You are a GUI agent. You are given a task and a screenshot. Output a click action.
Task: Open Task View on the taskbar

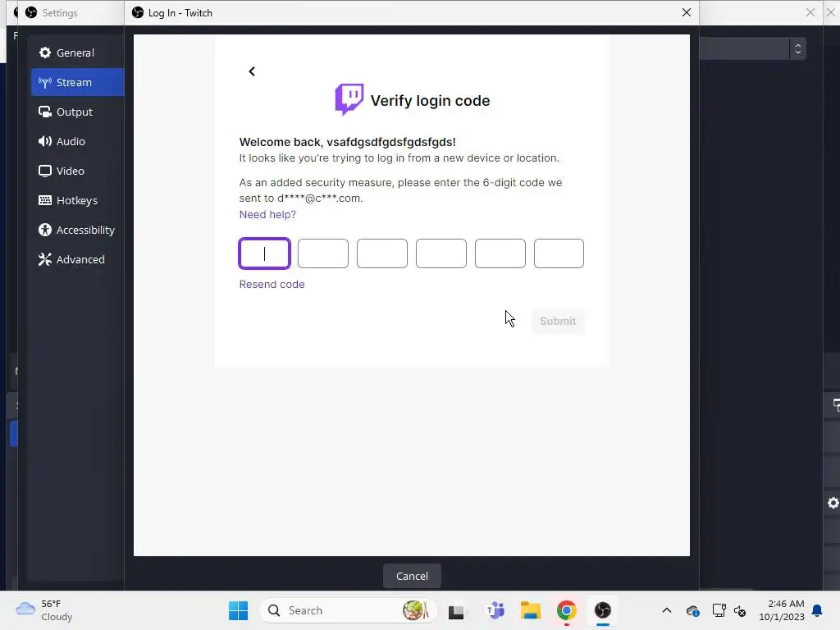point(456,610)
